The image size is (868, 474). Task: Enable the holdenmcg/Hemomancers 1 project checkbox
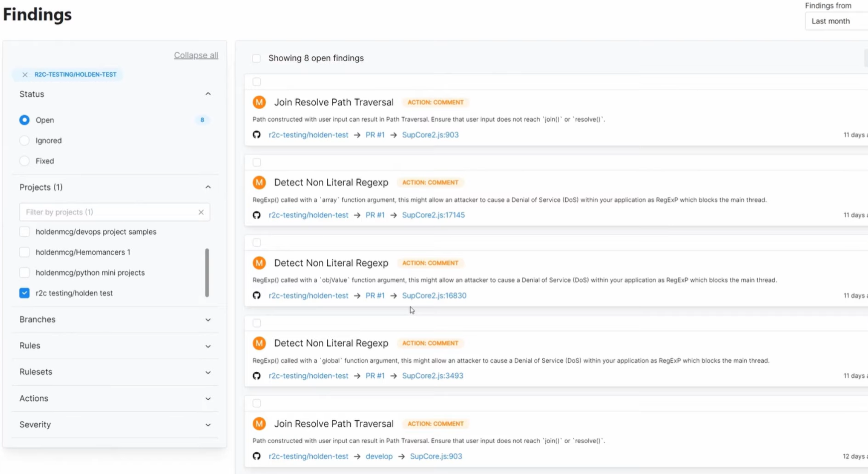point(24,252)
